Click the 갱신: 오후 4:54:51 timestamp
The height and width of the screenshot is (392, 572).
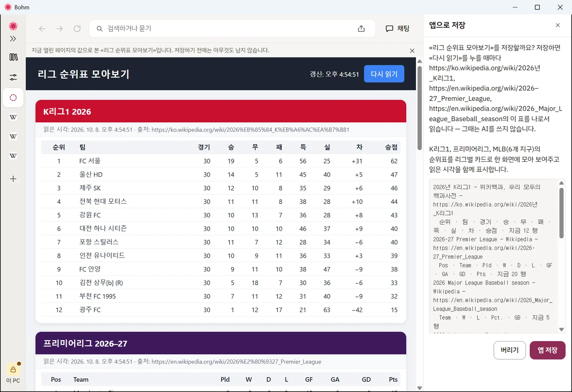(334, 74)
